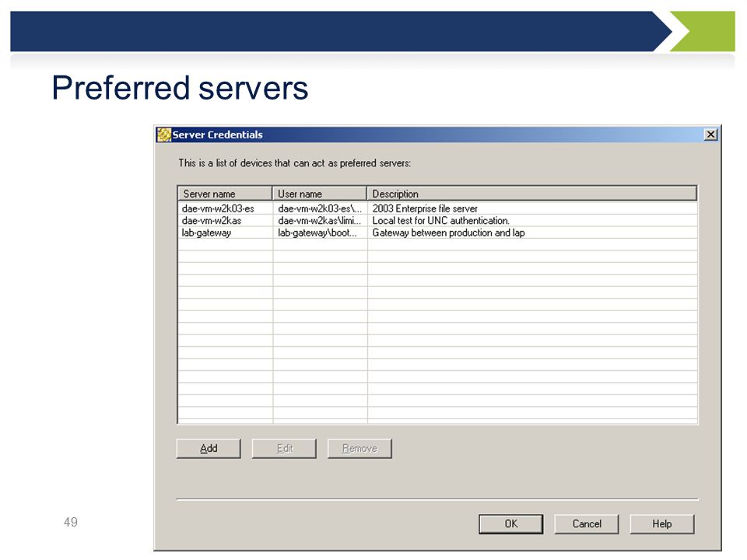Click the greyed-out Remove button
The image size is (747, 560).
pyautogui.click(x=359, y=449)
